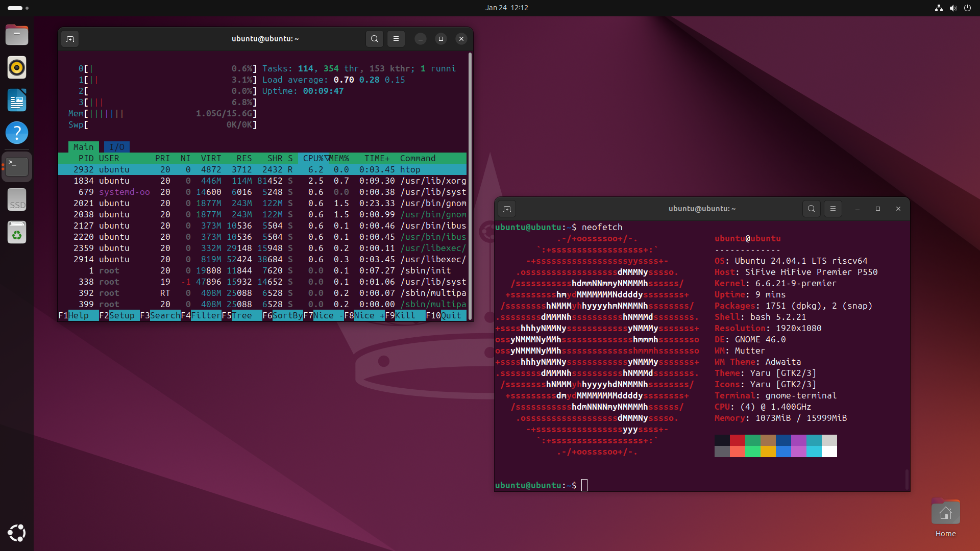
Task: Select process row PID 392 multipa
Action: point(262,293)
